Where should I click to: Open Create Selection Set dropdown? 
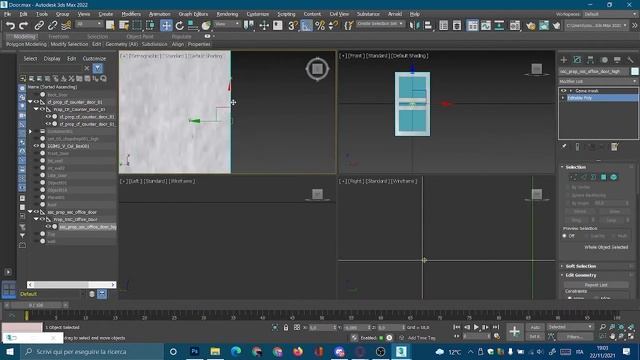click(380, 24)
